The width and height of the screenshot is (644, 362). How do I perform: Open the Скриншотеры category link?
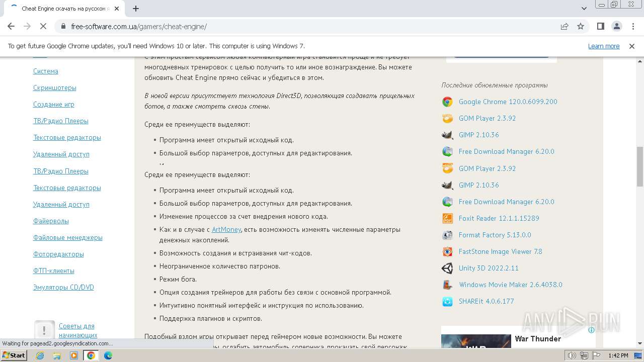click(55, 87)
